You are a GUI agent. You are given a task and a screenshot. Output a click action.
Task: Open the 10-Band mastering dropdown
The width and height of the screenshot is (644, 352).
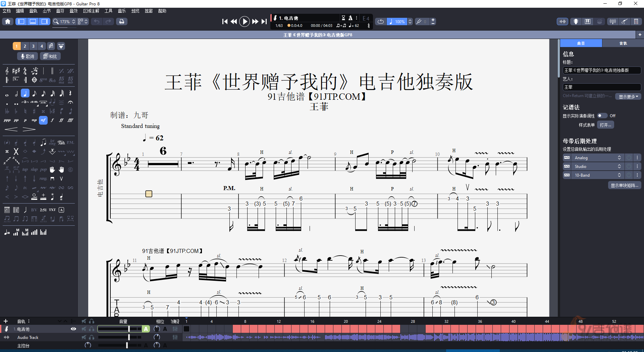pos(597,175)
